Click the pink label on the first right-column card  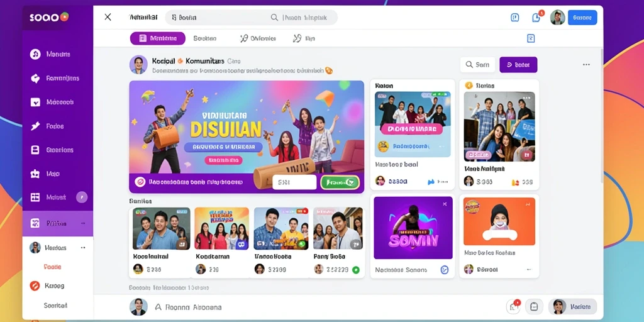click(412, 129)
